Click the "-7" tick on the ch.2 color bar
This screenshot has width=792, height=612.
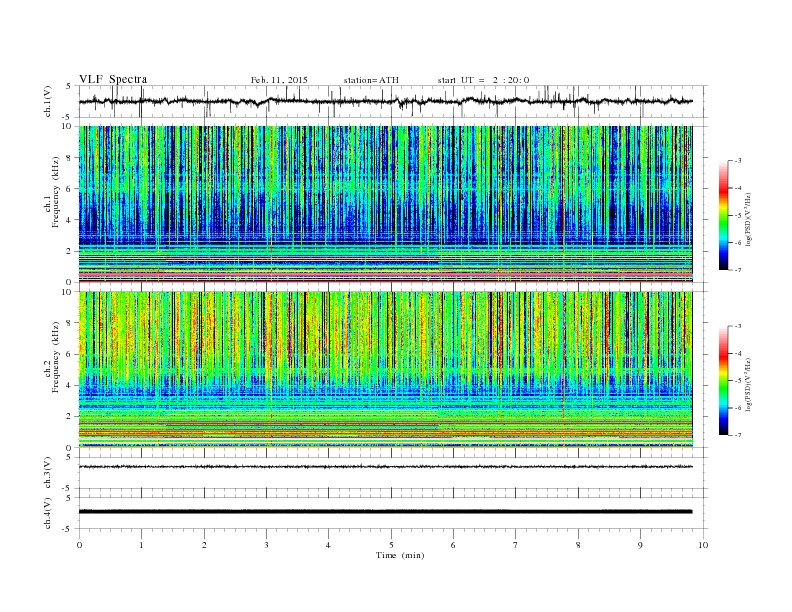tap(738, 435)
